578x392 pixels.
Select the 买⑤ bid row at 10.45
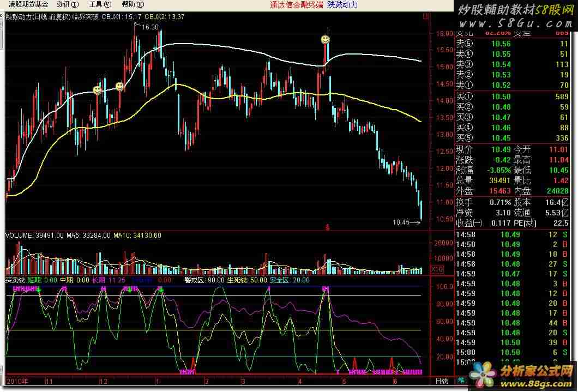click(x=513, y=138)
